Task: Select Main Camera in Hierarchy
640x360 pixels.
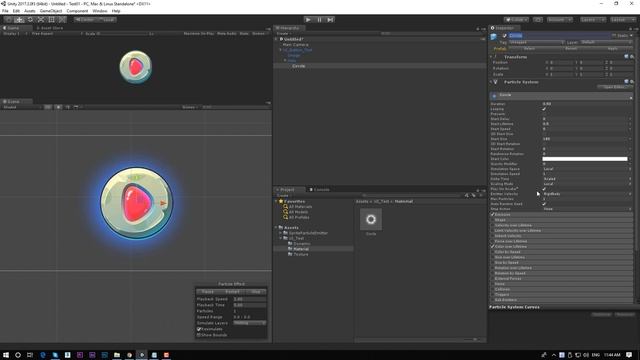Action: tap(296, 44)
